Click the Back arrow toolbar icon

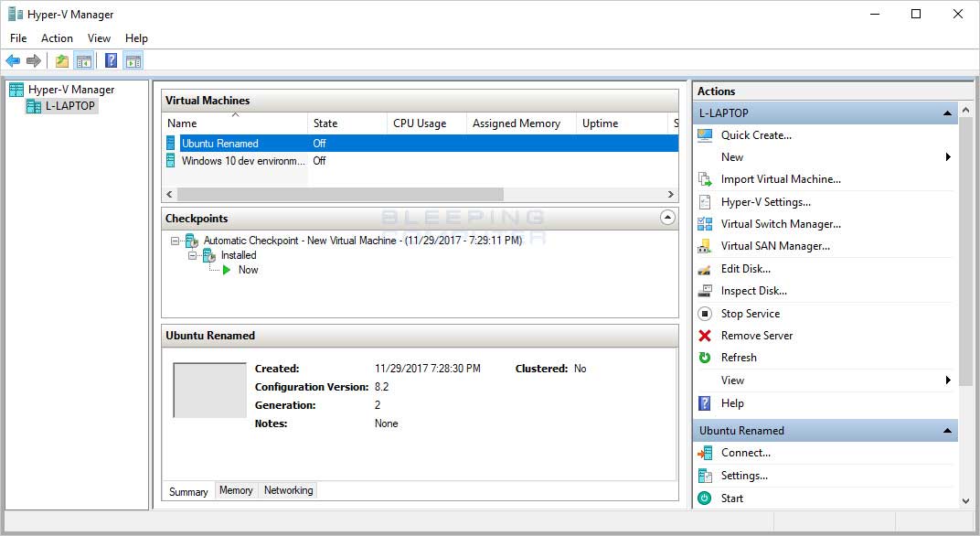[13, 60]
